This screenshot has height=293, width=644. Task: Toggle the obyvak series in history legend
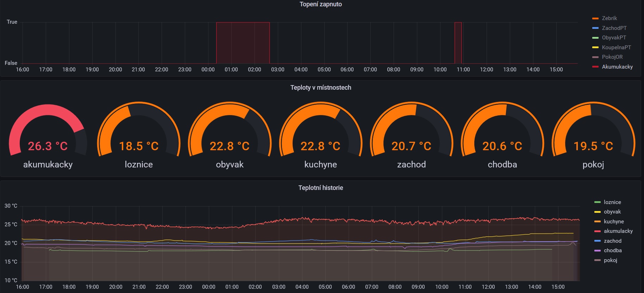coord(612,212)
